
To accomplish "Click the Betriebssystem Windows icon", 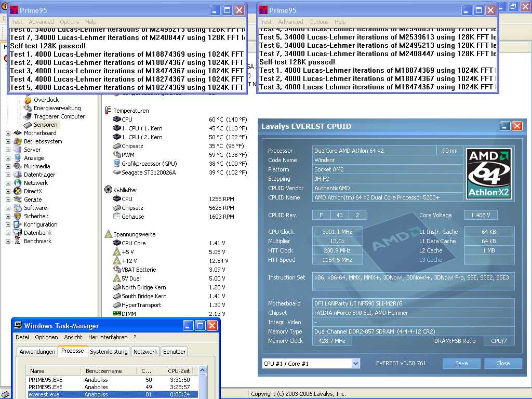I will (x=18, y=141).
